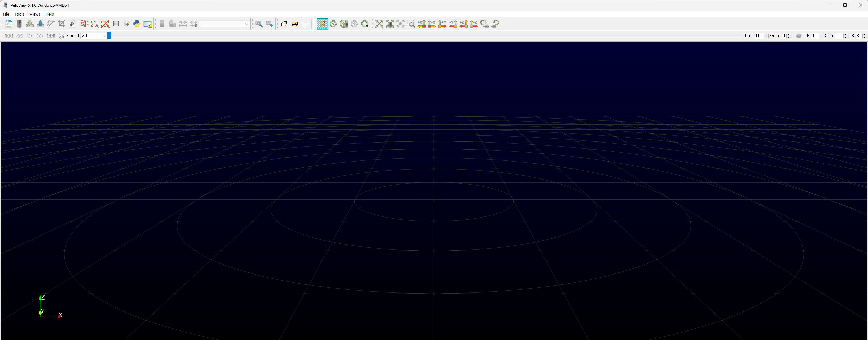The height and width of the screenshot is (340, 868).
Task: Toggle loop playback
Action: click(61, 36)
